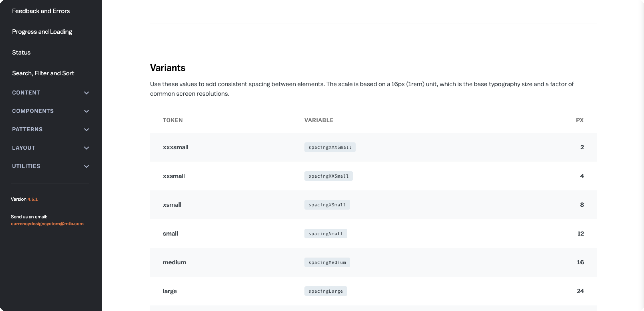Open Feedback and Errors page
The height and width of the screenshot is (311, 644).
point(41,11)
